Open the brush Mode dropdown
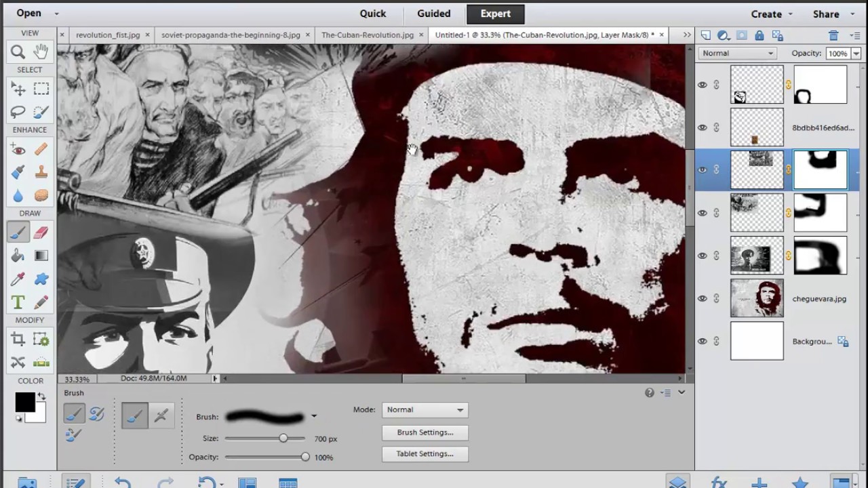Viewport: 868px width, 488px height. click(x=425, y=409)
